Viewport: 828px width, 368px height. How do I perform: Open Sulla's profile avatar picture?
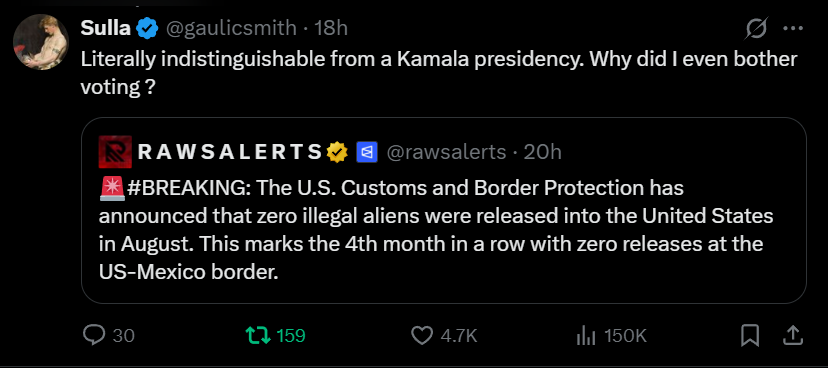[x=41, y=42]
